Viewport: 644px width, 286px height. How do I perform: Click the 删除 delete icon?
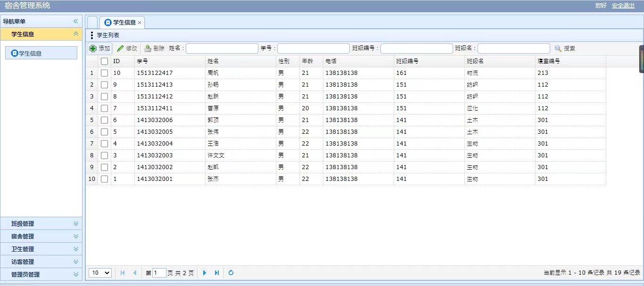click(148, 49)
